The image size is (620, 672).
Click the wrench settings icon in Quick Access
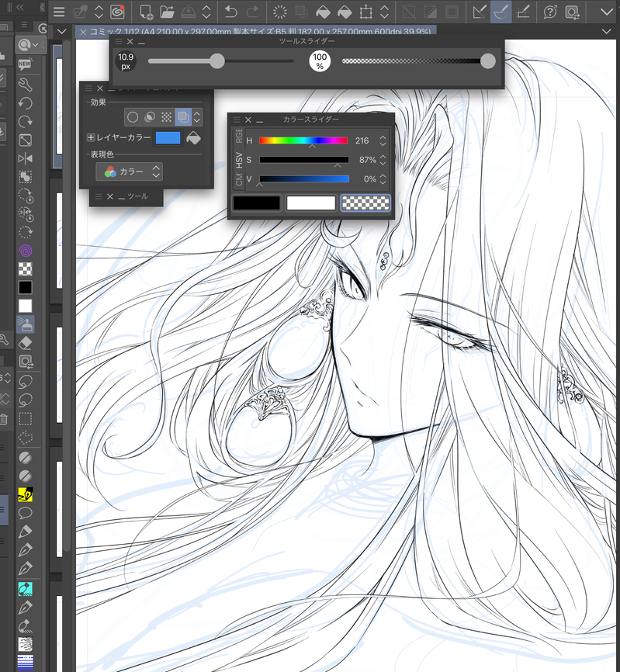(26, 85)
